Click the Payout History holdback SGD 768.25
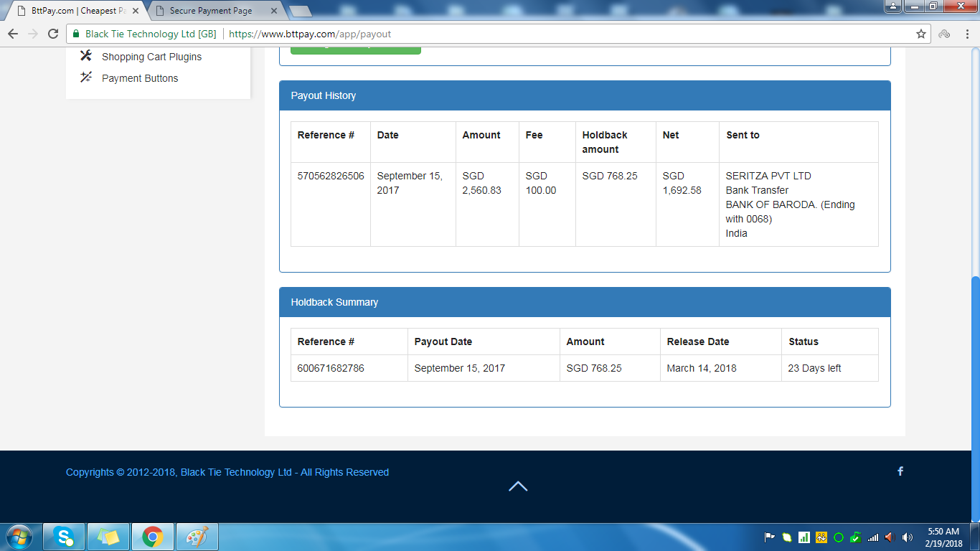Screen dimensions: 980x551 (x=610, y=176)
